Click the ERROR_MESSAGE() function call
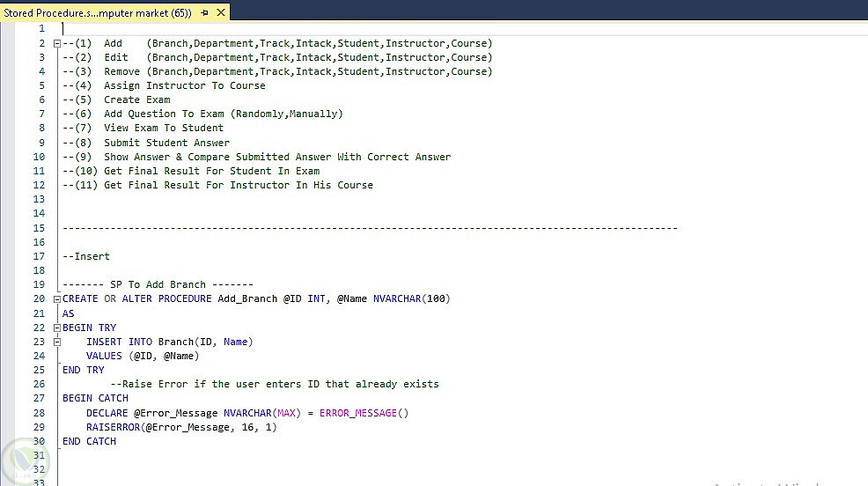 point(364,413)
